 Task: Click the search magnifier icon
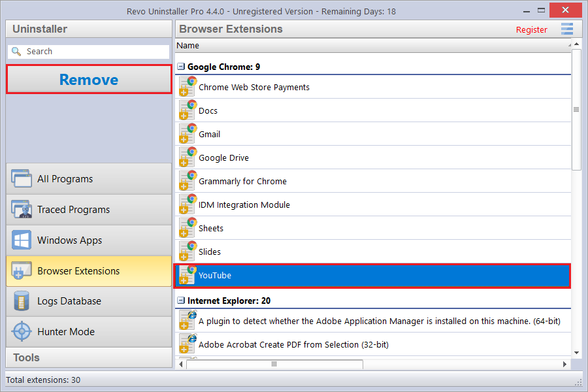[x=16, y=52]
